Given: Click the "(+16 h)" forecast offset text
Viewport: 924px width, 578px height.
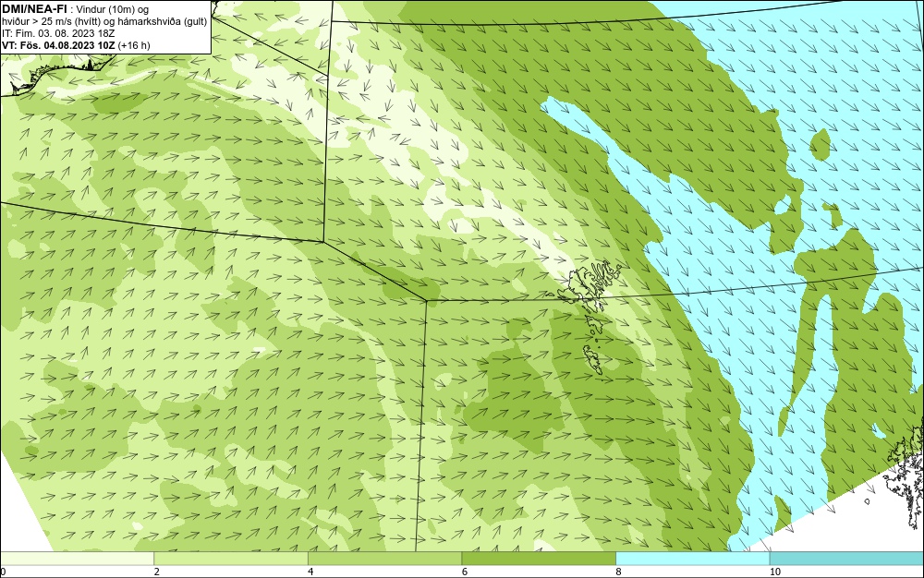Looking at the screenshot, I should (x=134, y=45).
